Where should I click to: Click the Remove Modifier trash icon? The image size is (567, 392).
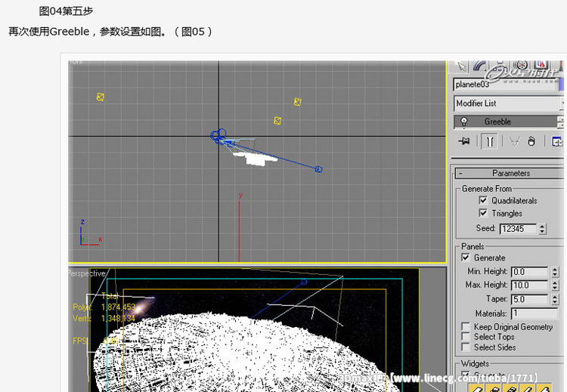[x=531, y=141]
